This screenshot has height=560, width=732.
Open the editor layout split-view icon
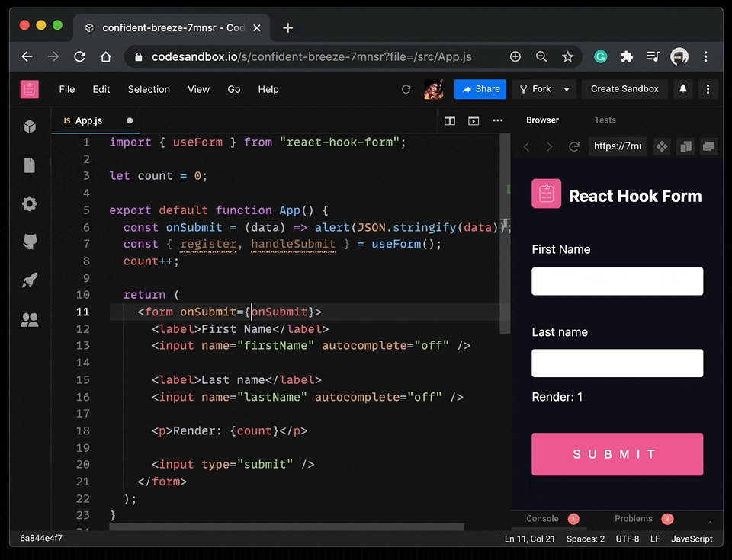click(449, 120)
